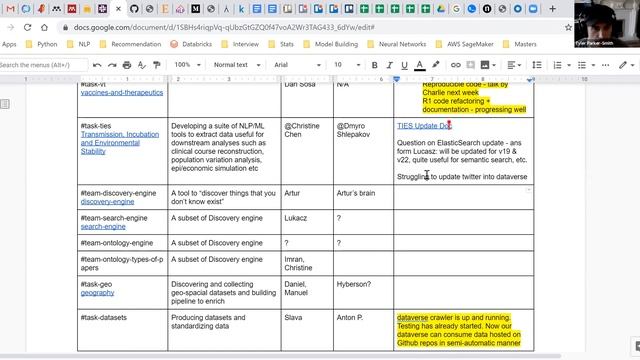Change the zoom level from 100%

(187, 65)
